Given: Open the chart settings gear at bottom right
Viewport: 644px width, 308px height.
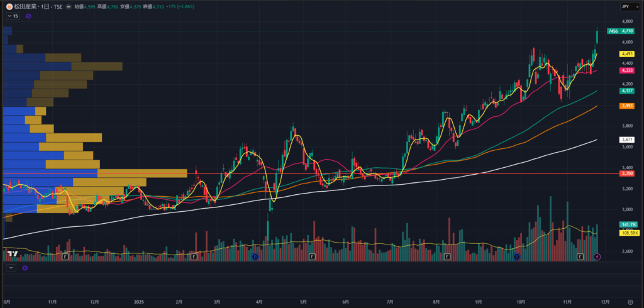Looking at the screenshot, I should point(630,302).
